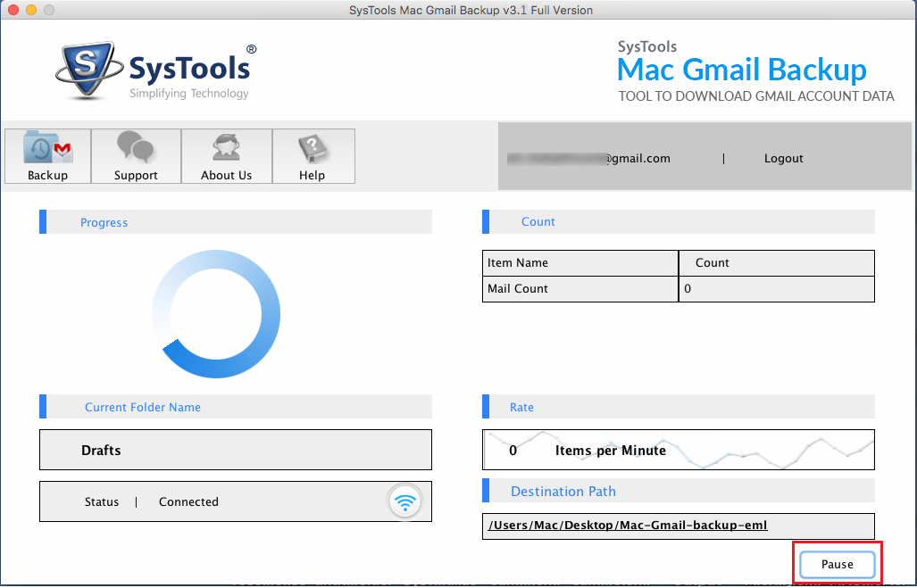Select the Mail Count row label
This screenshot has height=588, width=917.
pos(580,289)
